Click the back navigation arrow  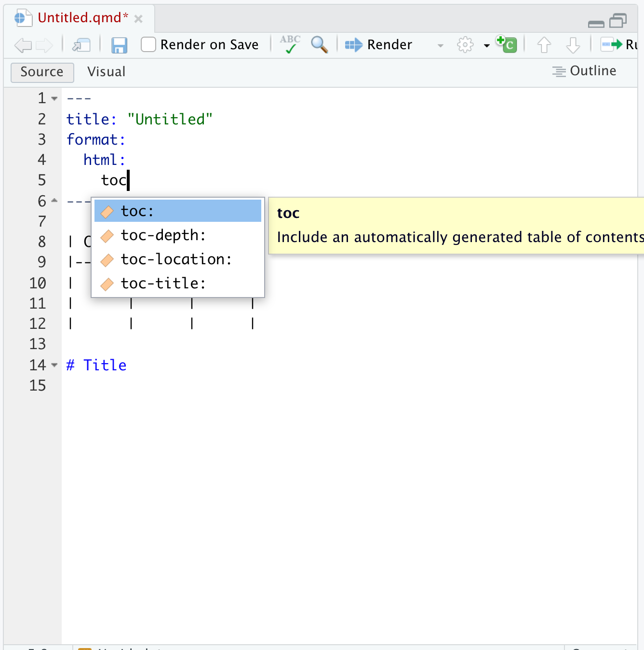[22, 44]
